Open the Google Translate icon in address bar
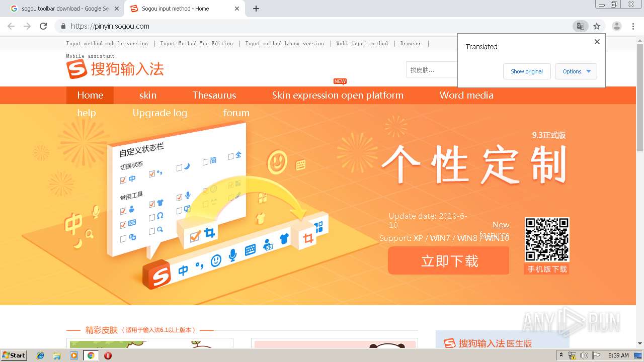The image size is (644, 362). 580,26
